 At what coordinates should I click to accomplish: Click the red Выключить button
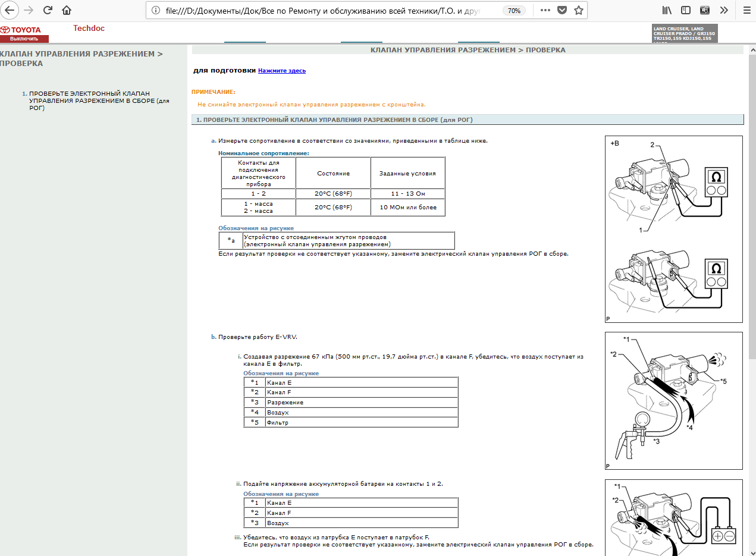[x=24, y=39]
